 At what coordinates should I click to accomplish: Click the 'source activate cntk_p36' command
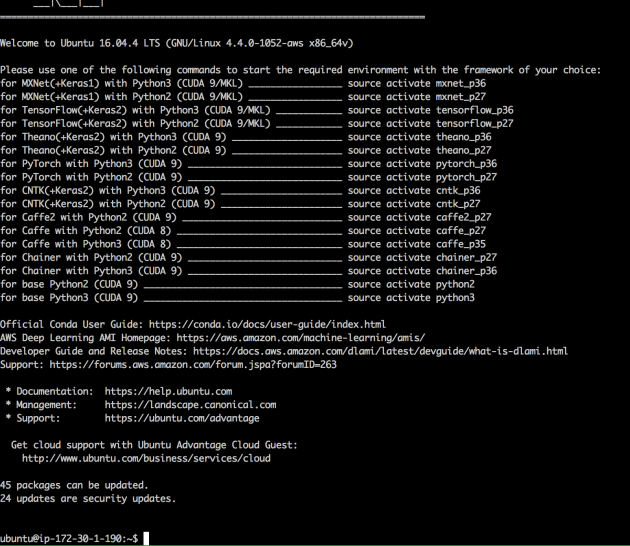tap(415, 190)
